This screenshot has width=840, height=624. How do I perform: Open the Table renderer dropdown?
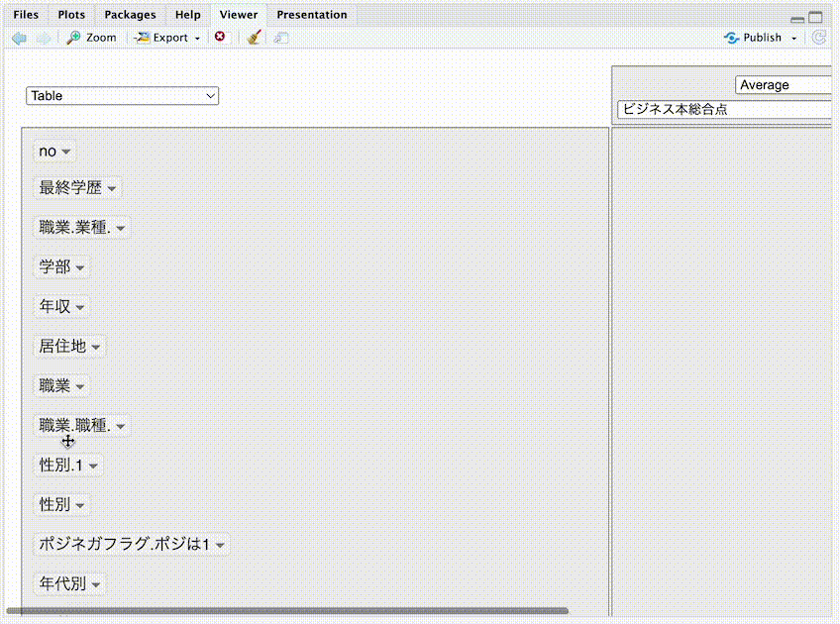pos(122,96)
